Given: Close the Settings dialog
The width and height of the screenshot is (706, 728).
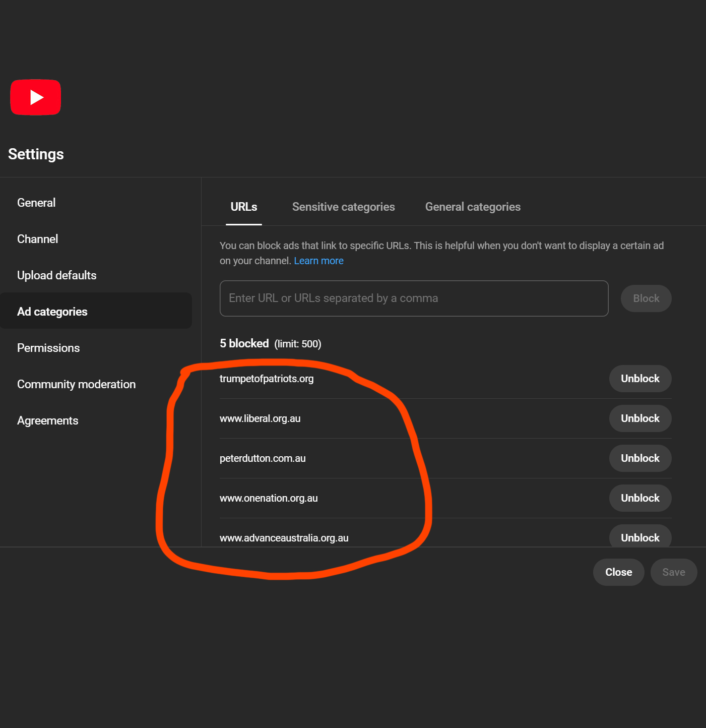Looking at the screenshot, I should pyautogui.click(x=618, y=572).
